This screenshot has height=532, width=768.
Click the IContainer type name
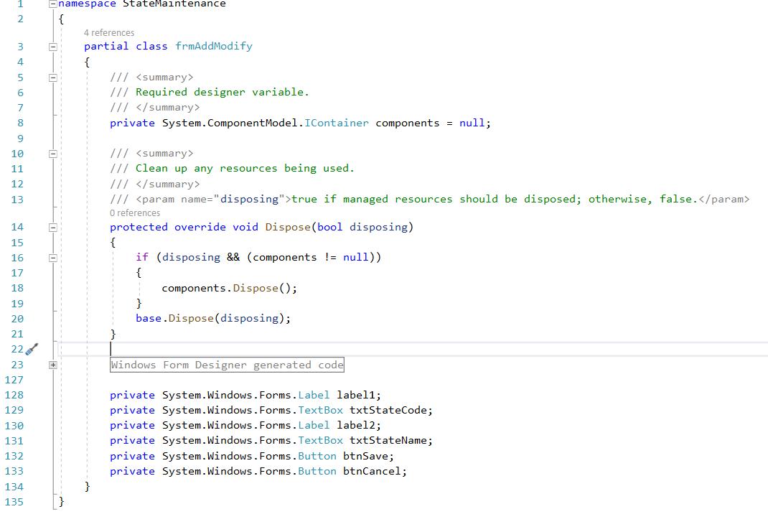click(337, 123)
